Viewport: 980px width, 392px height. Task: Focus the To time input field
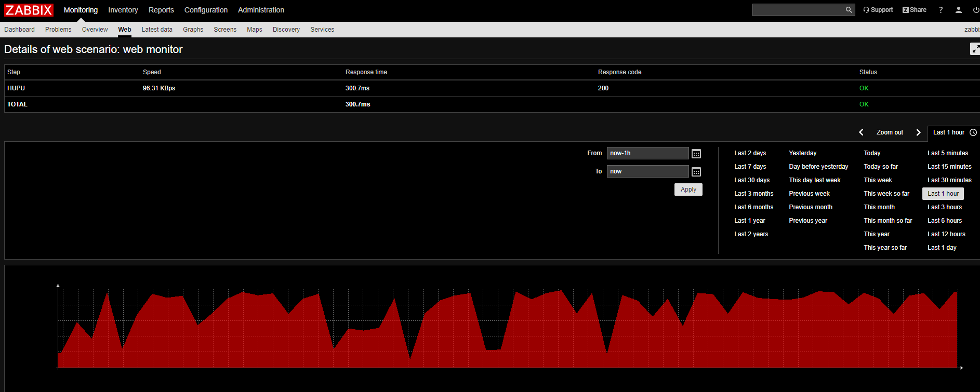(647, 171)
